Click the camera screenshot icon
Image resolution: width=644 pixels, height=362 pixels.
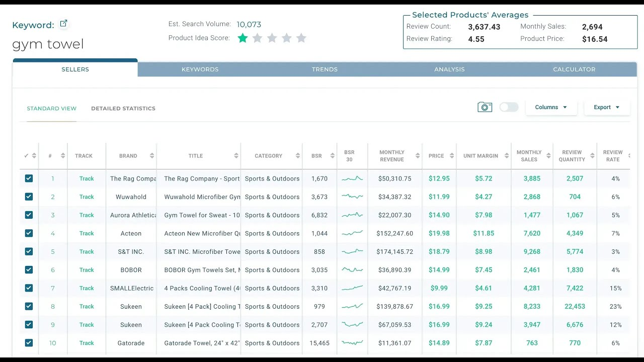tap(485, 107)
